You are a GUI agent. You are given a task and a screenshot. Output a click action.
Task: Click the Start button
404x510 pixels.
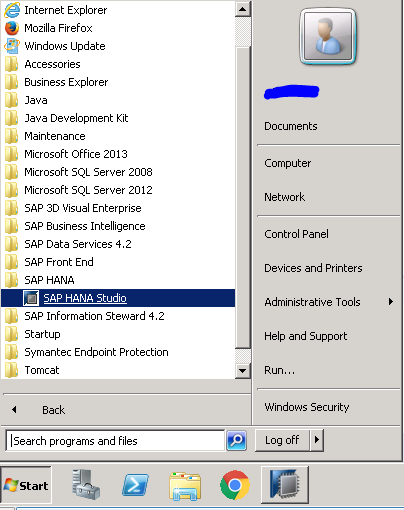click(x=26, y=485)
